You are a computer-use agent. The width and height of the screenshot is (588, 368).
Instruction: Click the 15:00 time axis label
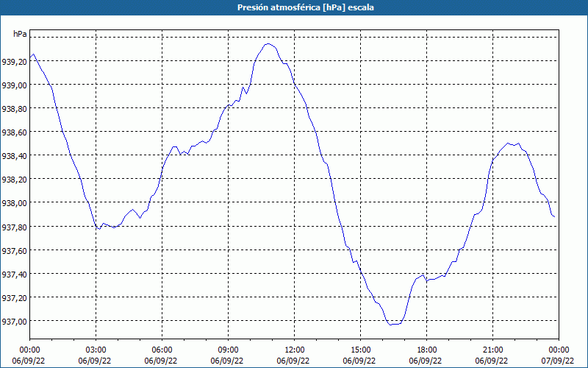click(360, 350)
